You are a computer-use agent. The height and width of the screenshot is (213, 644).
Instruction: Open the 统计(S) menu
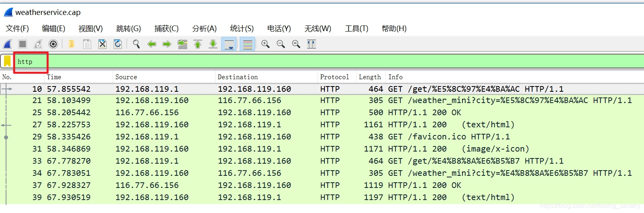(242, 29)
